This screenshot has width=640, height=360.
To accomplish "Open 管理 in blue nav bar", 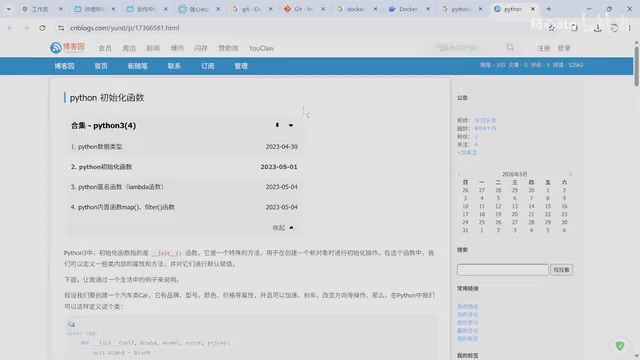I will 241,66.
